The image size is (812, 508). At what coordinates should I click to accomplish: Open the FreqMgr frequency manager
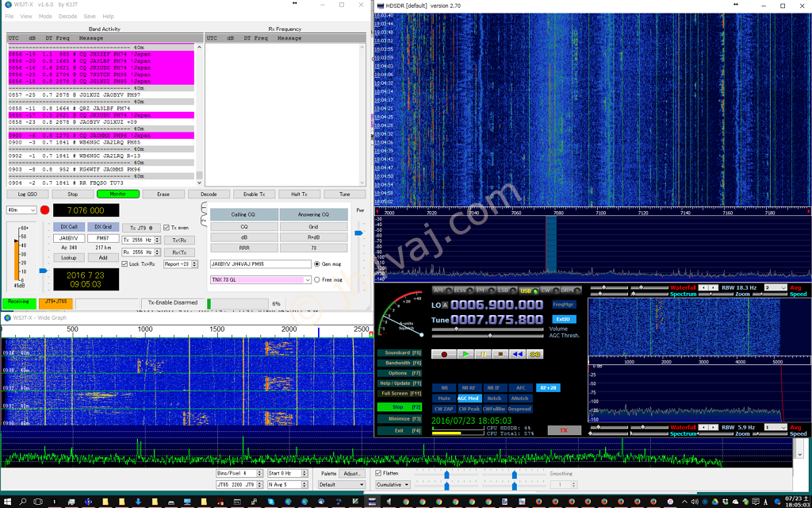point(564,305)
